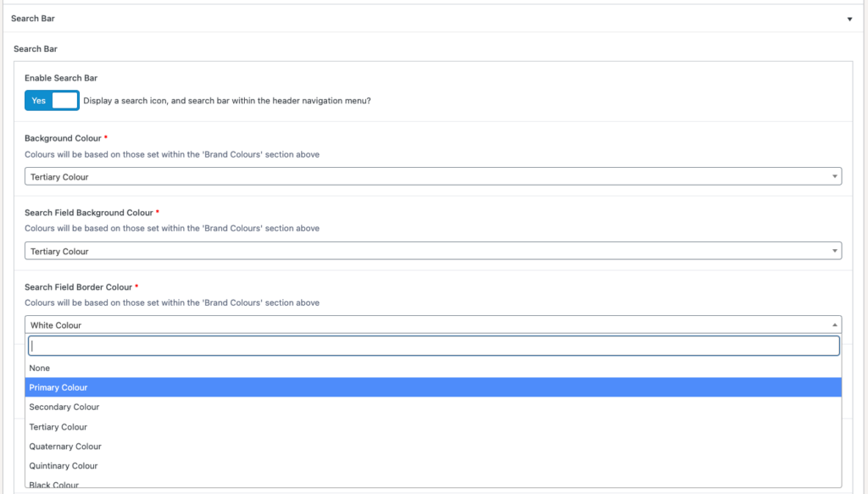The width and height of the screenshot is (868, 494).
Task: Select Quintinary Colour from the list
Action: click(64, 466)
